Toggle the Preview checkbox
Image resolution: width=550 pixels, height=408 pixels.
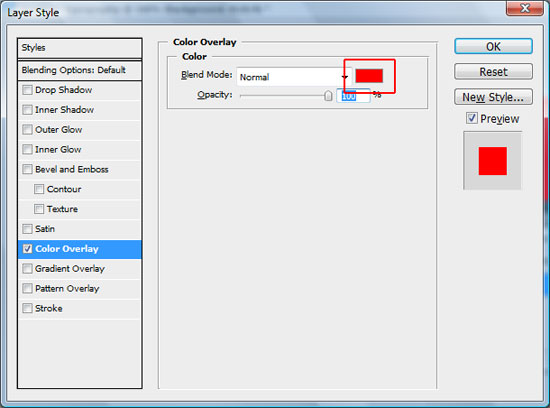(x=472, y=118)
